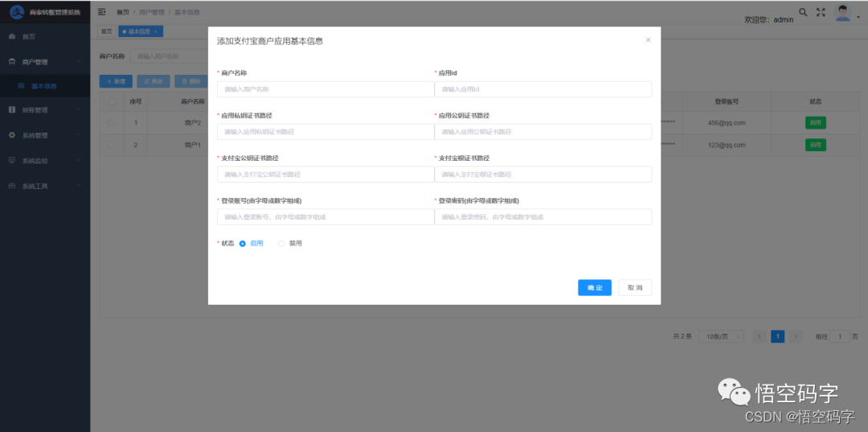Expand the 转账管理 menu chevron
Screen dimensions: 868x432
(x=79, y=109)
